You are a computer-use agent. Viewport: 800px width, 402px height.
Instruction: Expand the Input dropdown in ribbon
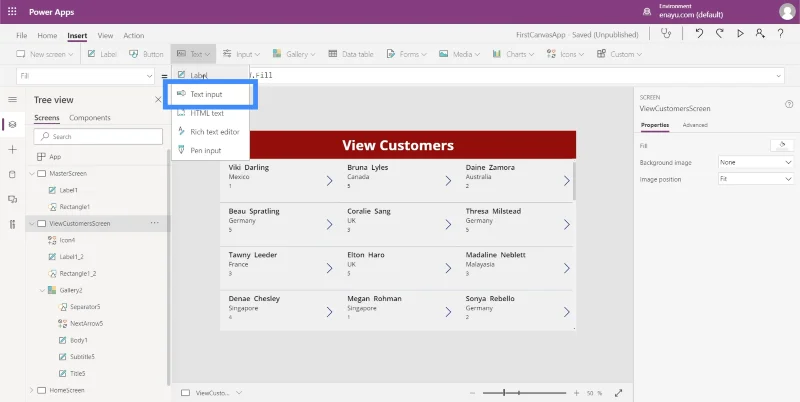point(241,54)
